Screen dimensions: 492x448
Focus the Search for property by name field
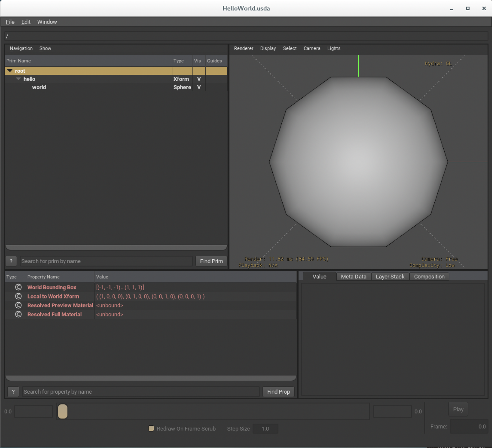coord(141,392)
